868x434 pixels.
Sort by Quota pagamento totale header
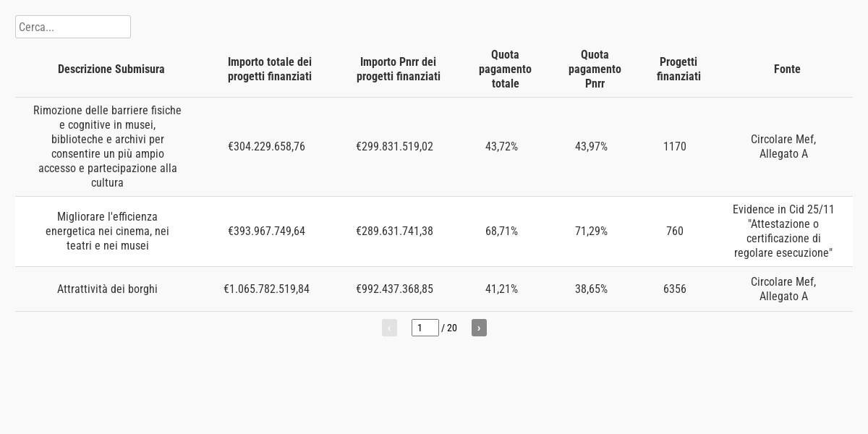(505, 69)
